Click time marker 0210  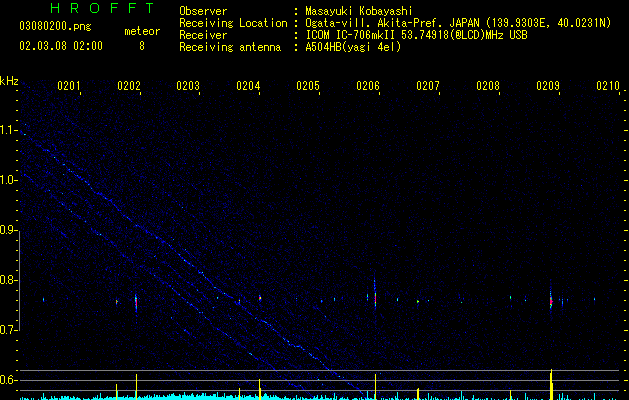pyautogui.click(x=608, y=86)
